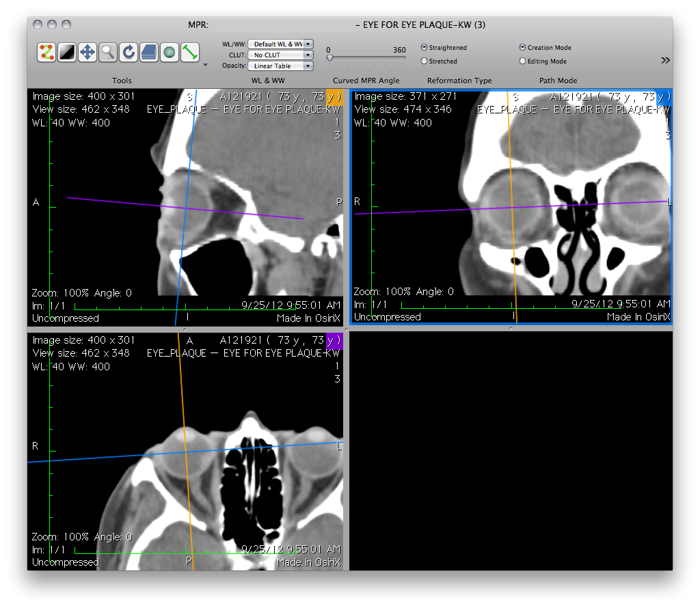Screen dimensions: 700x608
Task: Pick the green length measurement tool
Action: (x=189, y=52)
